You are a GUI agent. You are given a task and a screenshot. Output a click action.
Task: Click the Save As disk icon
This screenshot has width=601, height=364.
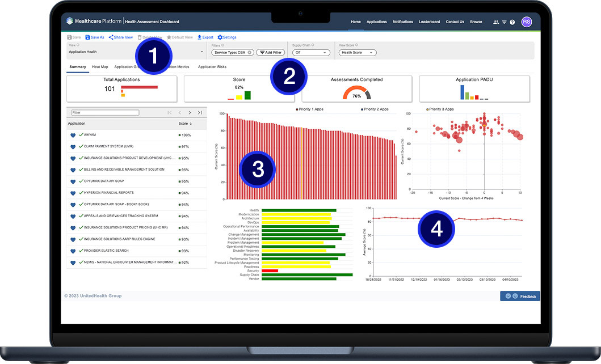87,37
